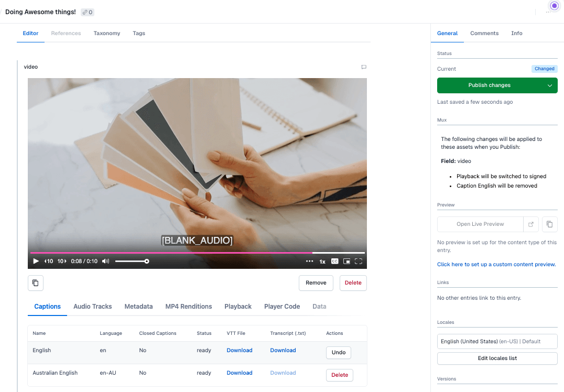The width and height of the screenshot is (564, 392).
Task: Open the video field comment icon
Action: pos(364,67)
